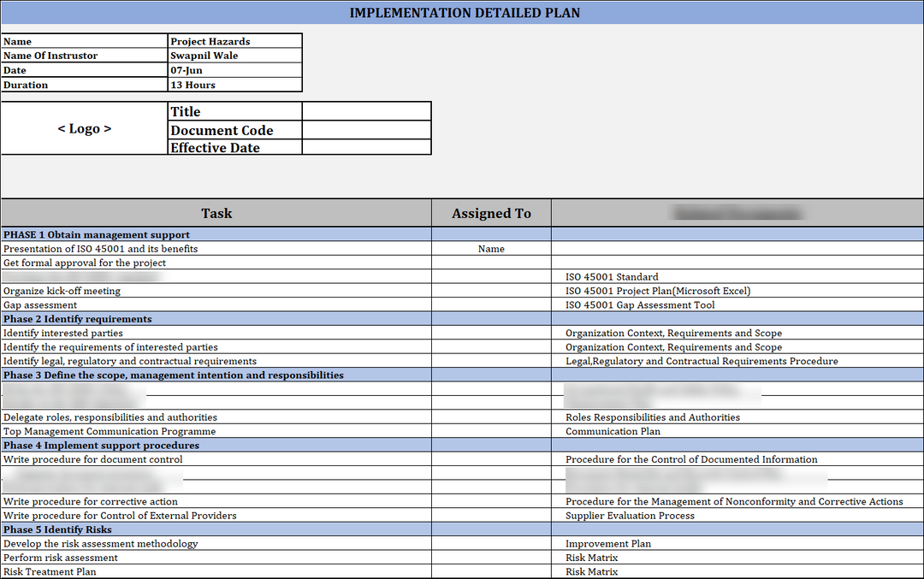Select the "Swapnil Wale" instructor cell

[234, 56]
